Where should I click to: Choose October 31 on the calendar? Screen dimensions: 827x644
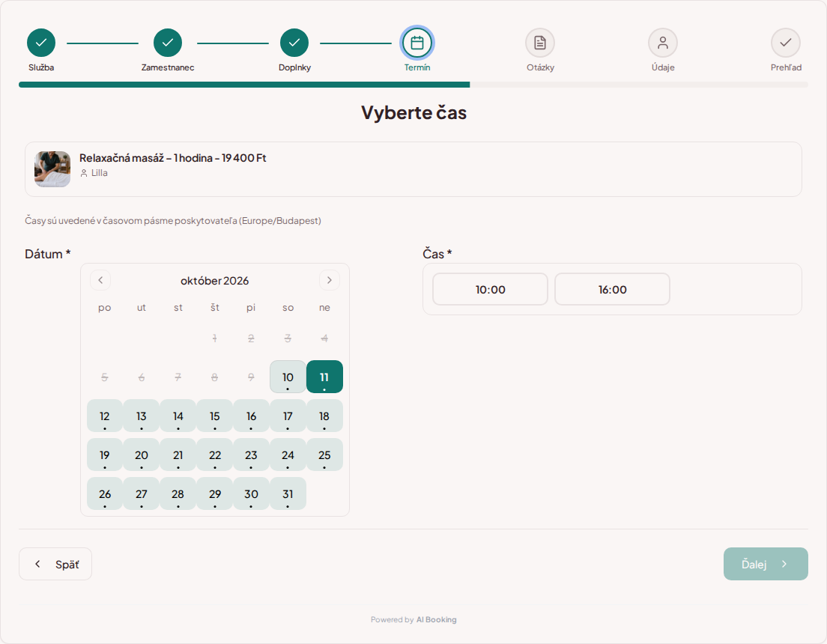point(288,493)
